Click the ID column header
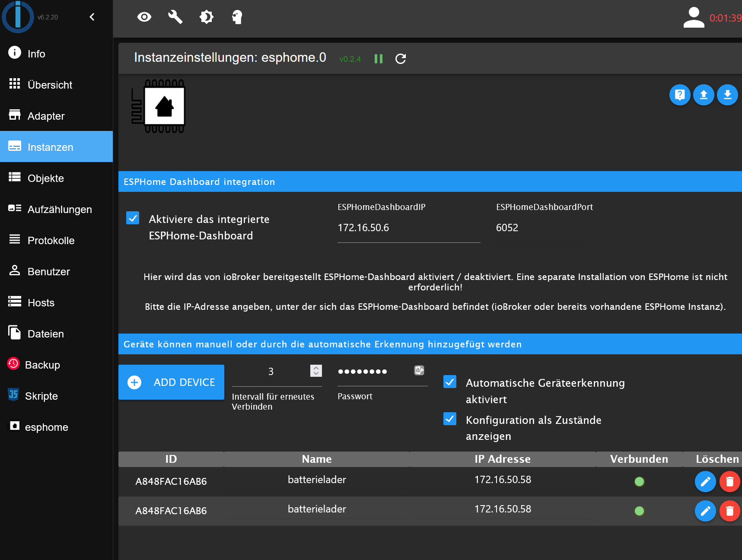This screenshot has height=560, width=742. click(x=171, y=459)
